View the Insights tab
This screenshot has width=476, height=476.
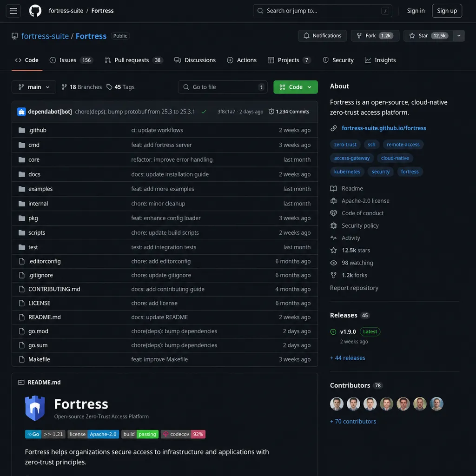(x=380, y=60)
